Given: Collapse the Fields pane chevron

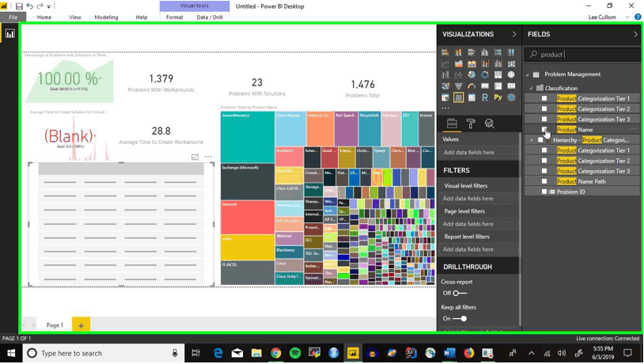Looking at the screenshot, I should 635,35.
